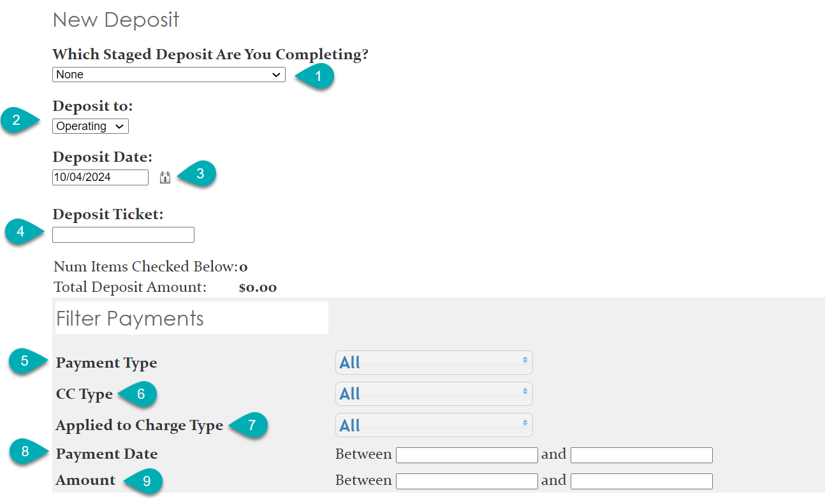
Task: Click the 'New Deposit' page title
Action: pos(115,20)
